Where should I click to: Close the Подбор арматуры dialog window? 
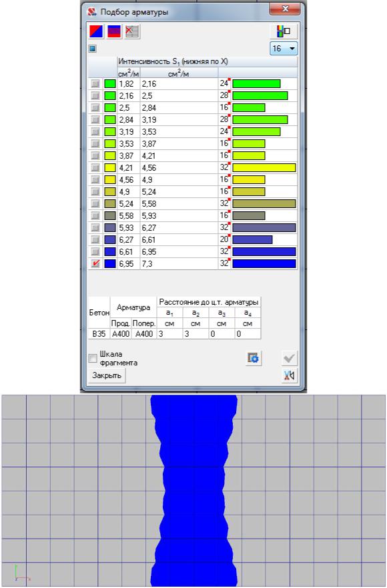pos(285,9)
